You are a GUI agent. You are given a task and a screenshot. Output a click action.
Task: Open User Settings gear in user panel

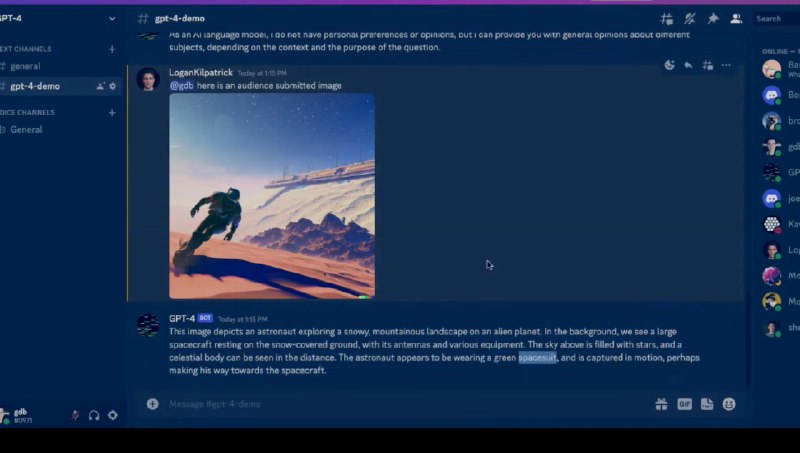[x=113, y=415]
